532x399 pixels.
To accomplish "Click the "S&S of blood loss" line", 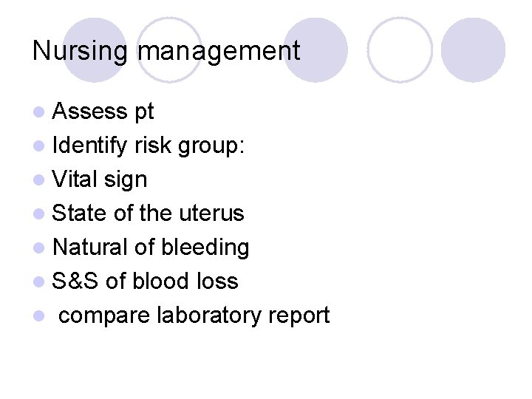I will coord(145,282).
